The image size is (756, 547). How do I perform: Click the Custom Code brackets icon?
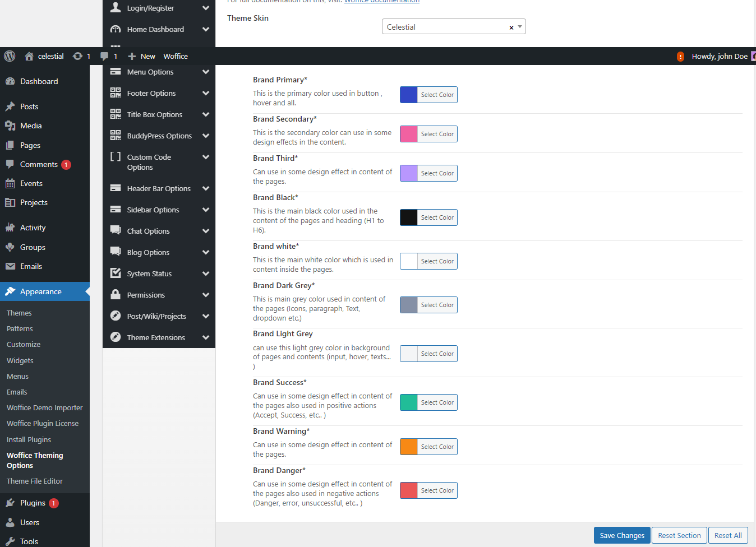[116, 157]
